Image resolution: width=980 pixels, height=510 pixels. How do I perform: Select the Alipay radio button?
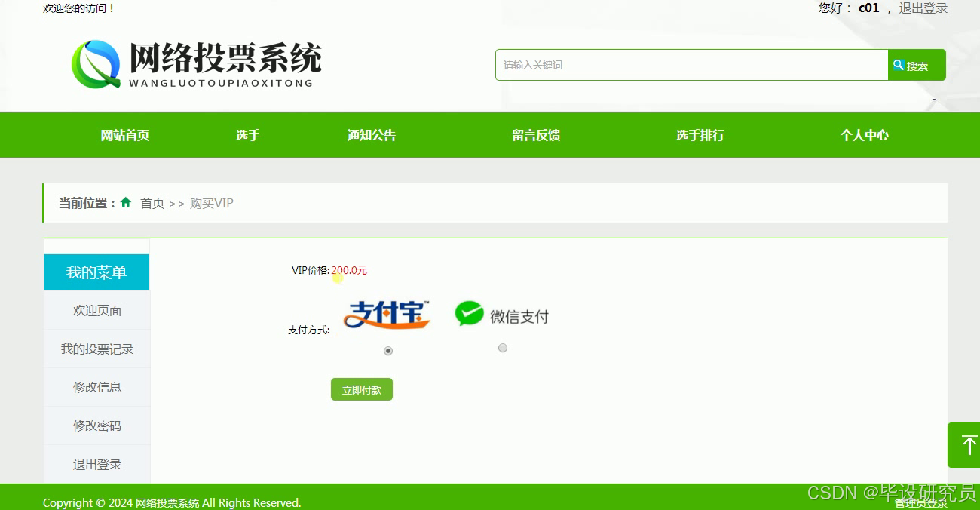pyautogui.click(x=388, y=351)
